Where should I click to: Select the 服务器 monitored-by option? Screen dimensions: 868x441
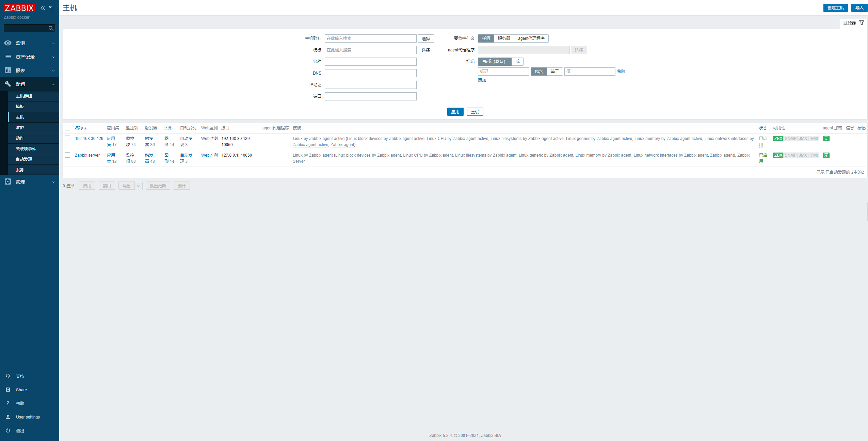(504, 38)
